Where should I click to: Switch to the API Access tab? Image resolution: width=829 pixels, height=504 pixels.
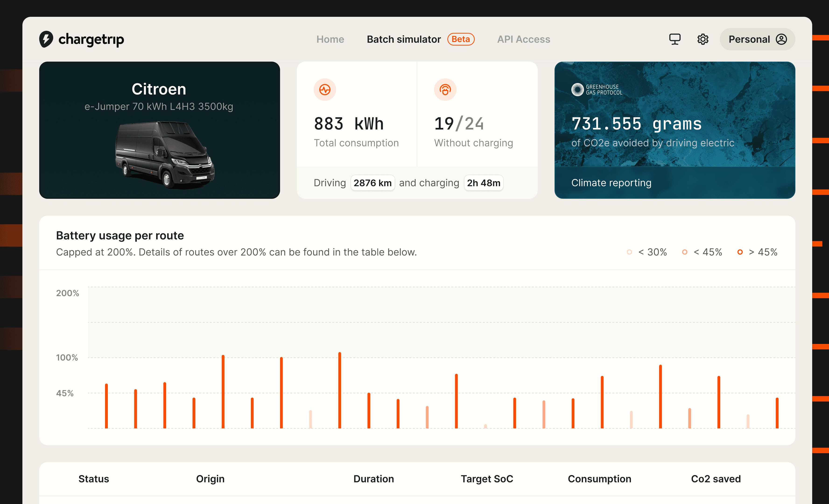pyautogui.click(x=523, y=39)
